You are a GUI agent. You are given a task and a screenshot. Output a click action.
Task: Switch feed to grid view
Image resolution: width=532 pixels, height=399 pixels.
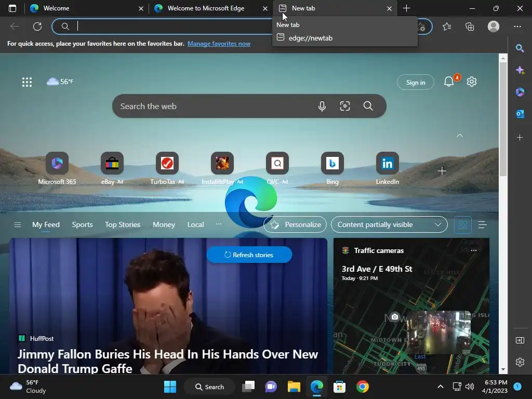[x=463, y=224]
